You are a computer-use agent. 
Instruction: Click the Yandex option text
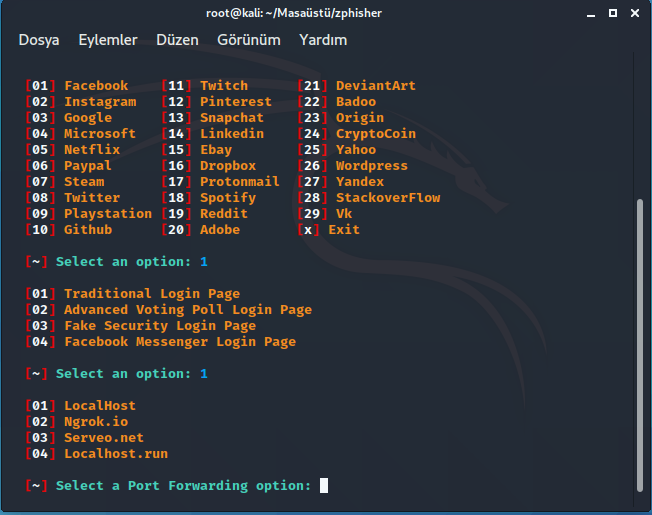pyautogui.click(x=360, y=182)
